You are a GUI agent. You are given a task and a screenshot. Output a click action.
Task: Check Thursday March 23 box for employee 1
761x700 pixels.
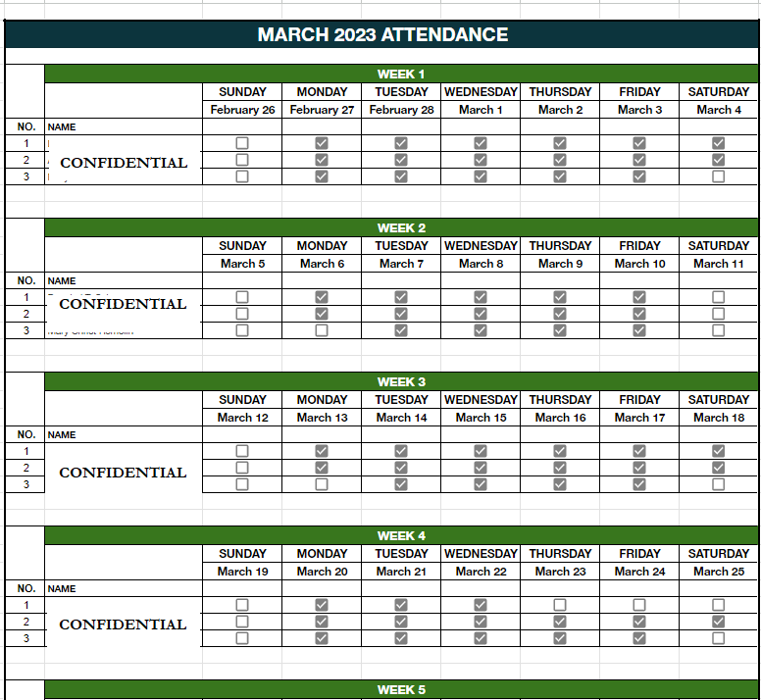pos(560,605)
